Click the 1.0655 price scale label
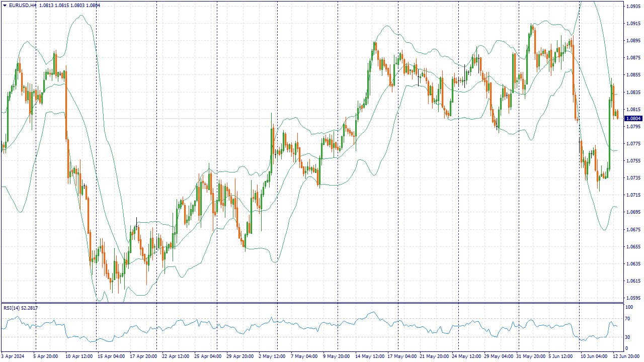The height and width of the screenshot is (362, 644). (x=633, y=246)
